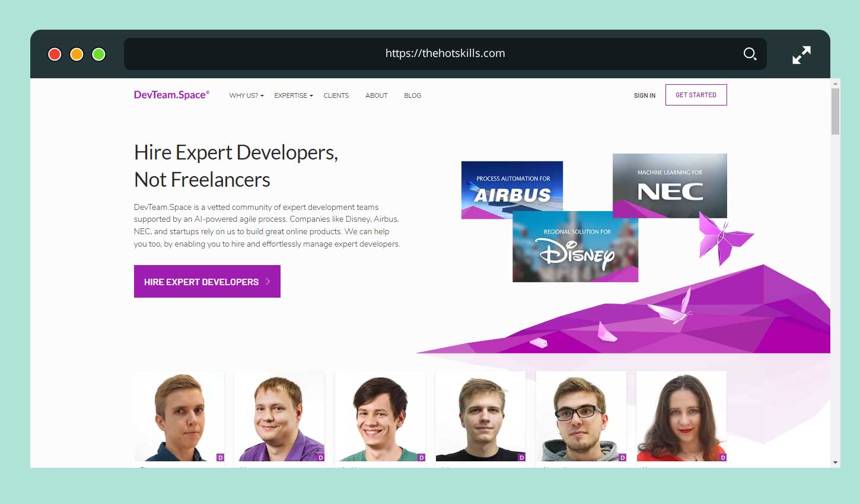Click D badge on woman developer's photo
The image size is (860, 504).
tap(723, 457)
